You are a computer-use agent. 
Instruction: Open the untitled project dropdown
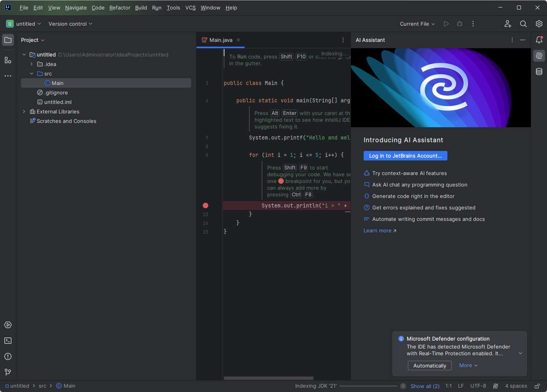[x=24, y=24]
